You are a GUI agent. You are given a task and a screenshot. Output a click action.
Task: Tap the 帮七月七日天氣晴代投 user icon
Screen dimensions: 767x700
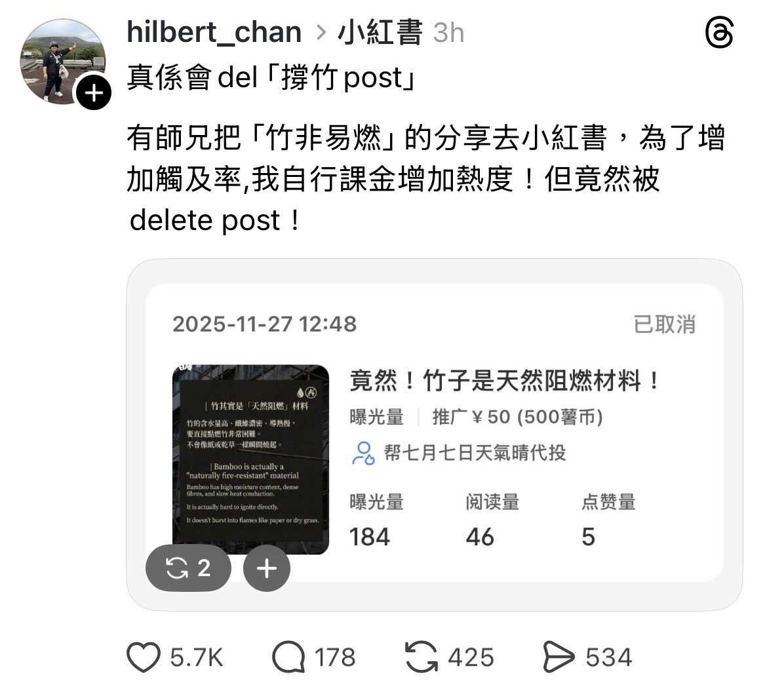point(363,453)
